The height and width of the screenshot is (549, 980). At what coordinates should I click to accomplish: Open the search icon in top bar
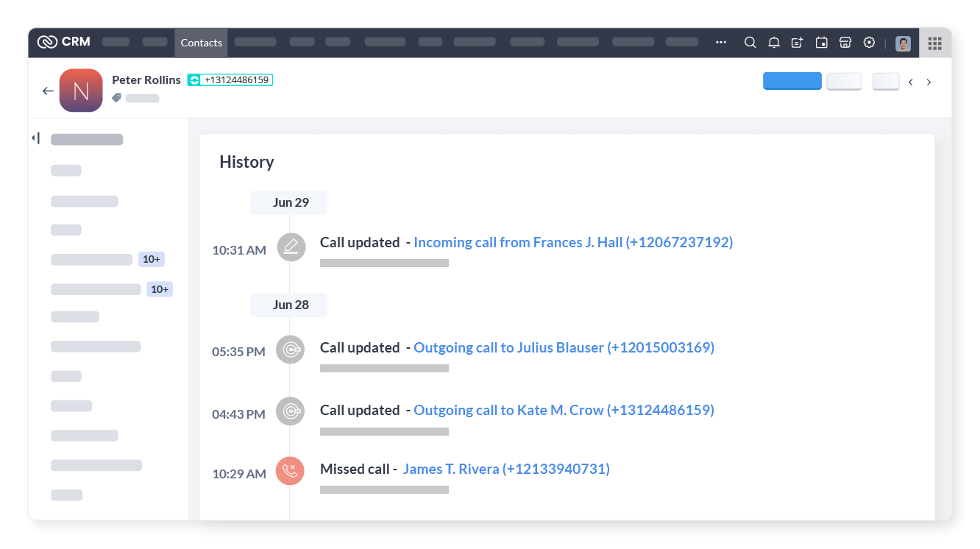[750, 43]
